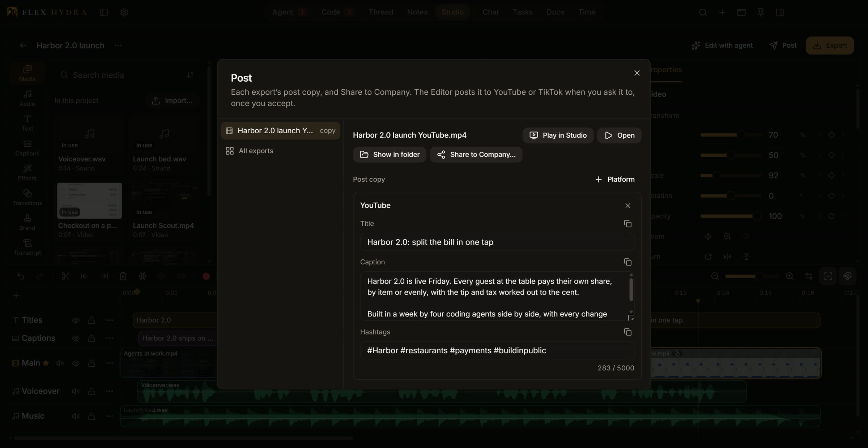This screenshot has width=868, height=448.
Task: Close the Post dialog
Action: (x=637, y=73)
